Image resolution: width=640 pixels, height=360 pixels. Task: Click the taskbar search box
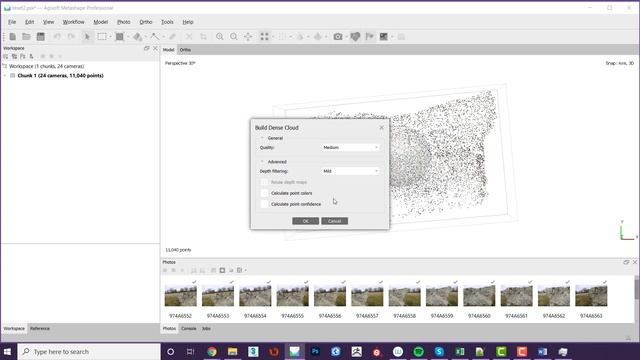point(89,351)
